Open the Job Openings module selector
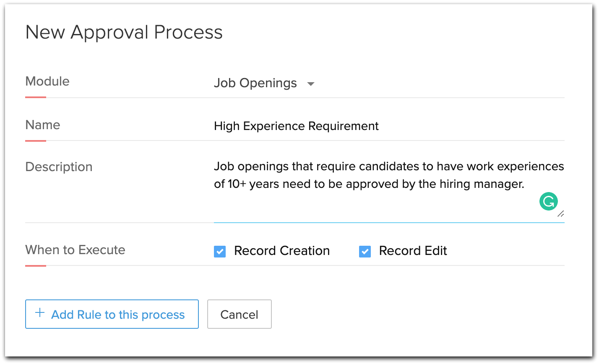This screenshot has height=364, width=599. tap(255, 83)
